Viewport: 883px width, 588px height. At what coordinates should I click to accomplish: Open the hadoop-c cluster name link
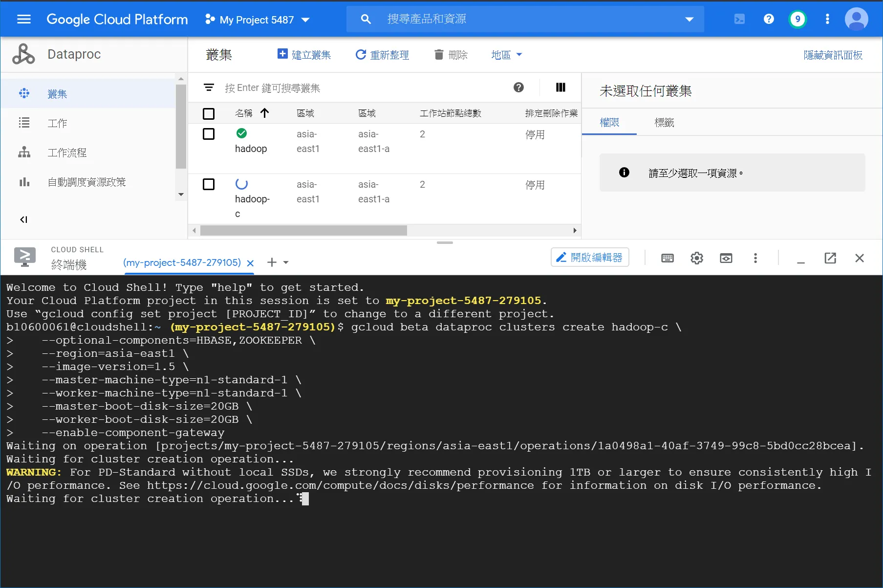(x=252, y=206)
